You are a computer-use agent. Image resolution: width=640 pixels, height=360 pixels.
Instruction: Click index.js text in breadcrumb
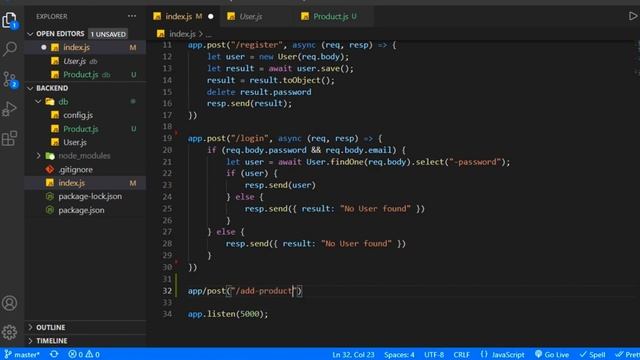182,34
